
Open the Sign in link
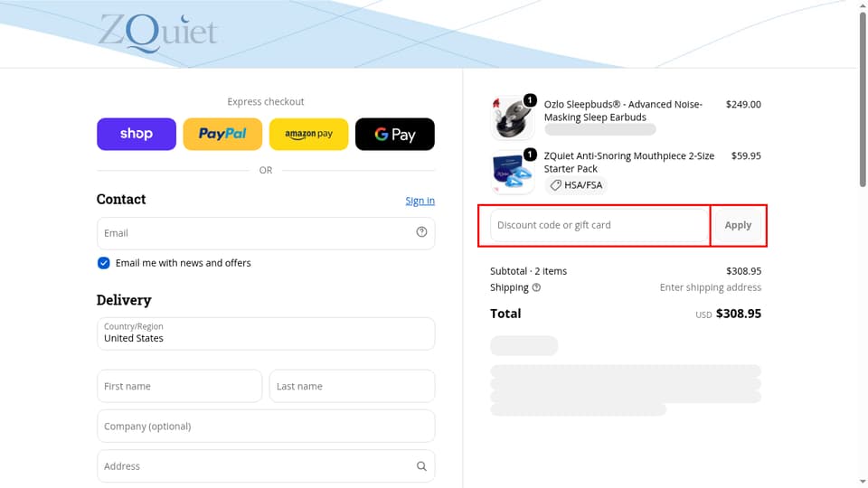pyautogui.click(x=420, y=201)
